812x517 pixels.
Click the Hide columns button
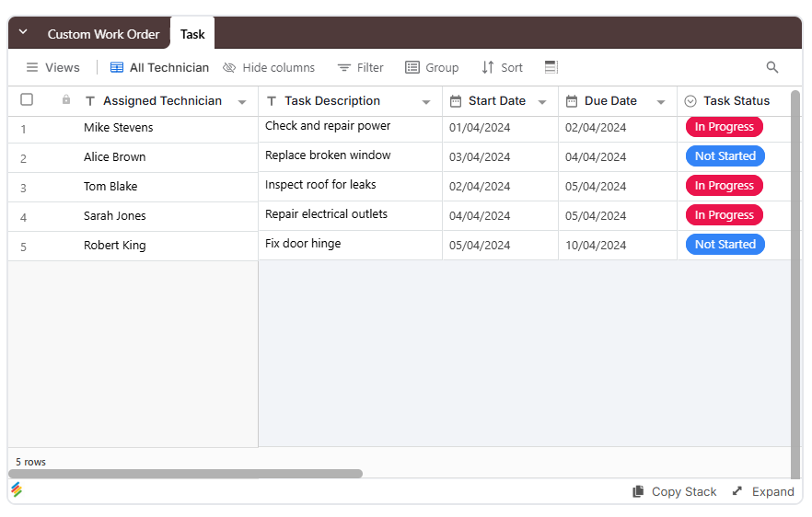[269, 67]
